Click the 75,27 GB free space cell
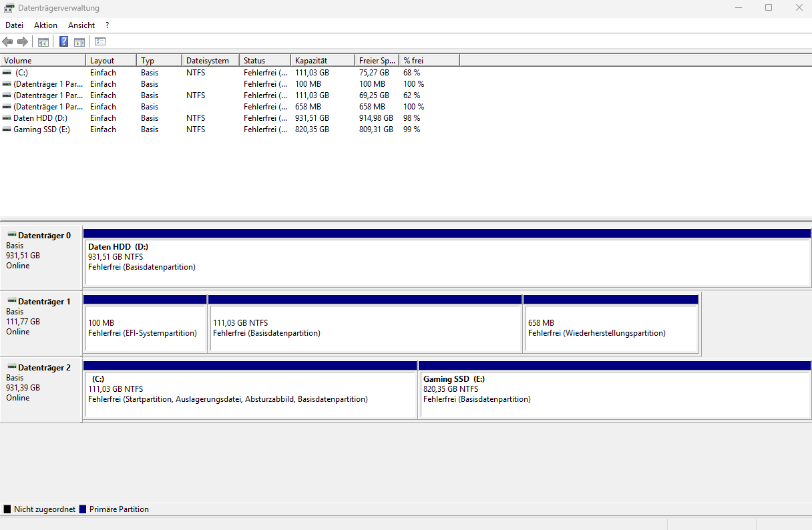This screenshot has height=530, width=812. 374,73
